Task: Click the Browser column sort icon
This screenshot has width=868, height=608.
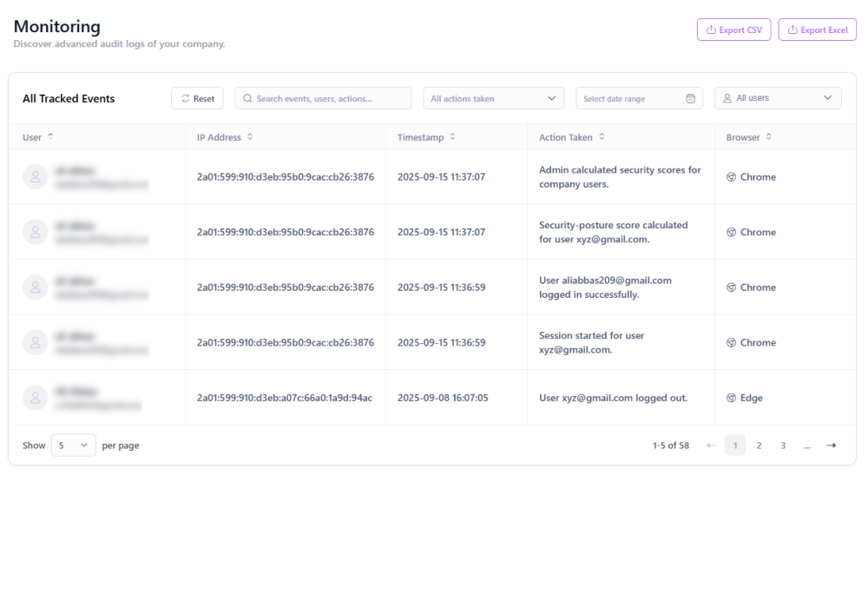Action: 769,137
